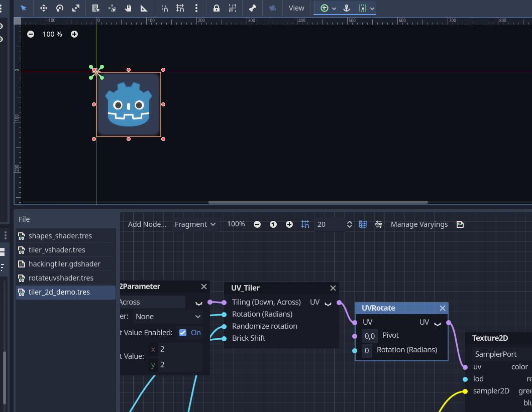The image size is (532, 412).
Task: Lock the selected node
Action: tap(216, 8)
